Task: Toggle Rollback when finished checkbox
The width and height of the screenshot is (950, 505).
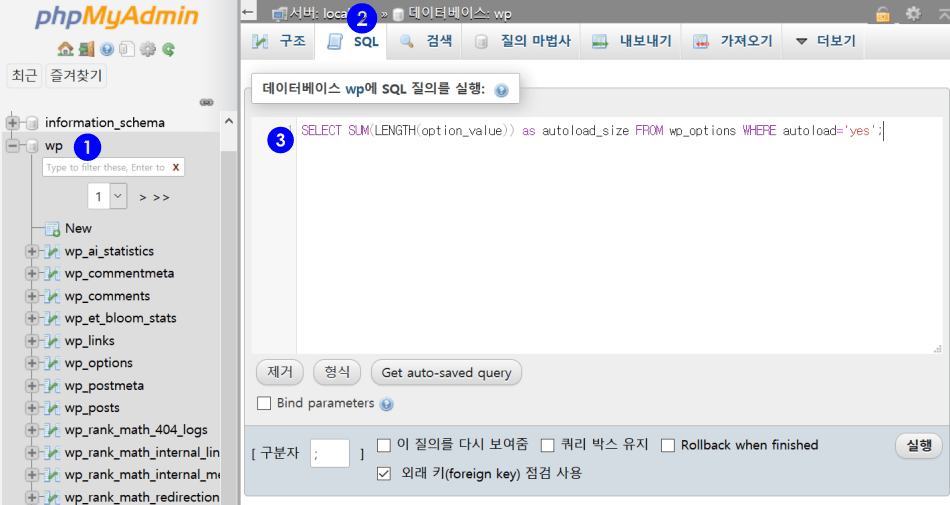Action: click(668, 445)
